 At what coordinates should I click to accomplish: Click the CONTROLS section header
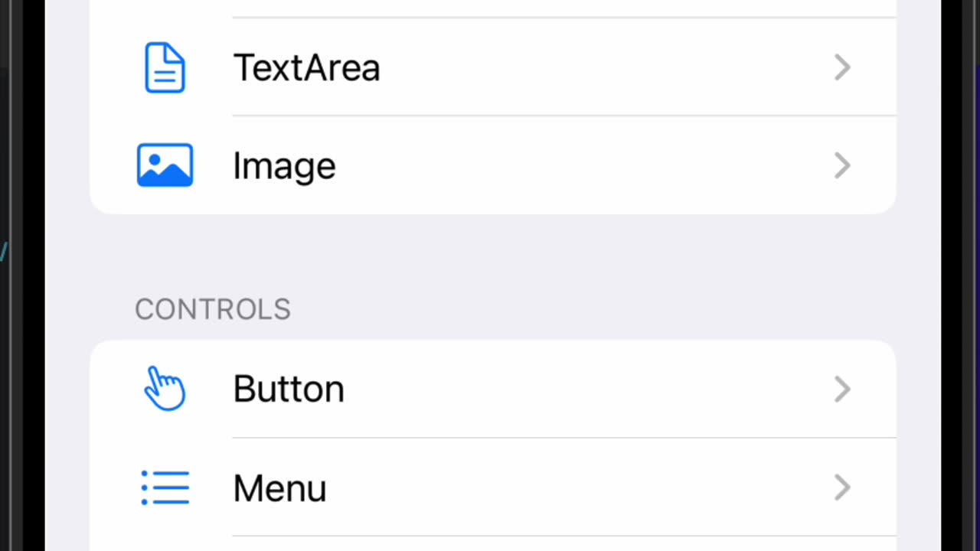click(x=213, y=309)
